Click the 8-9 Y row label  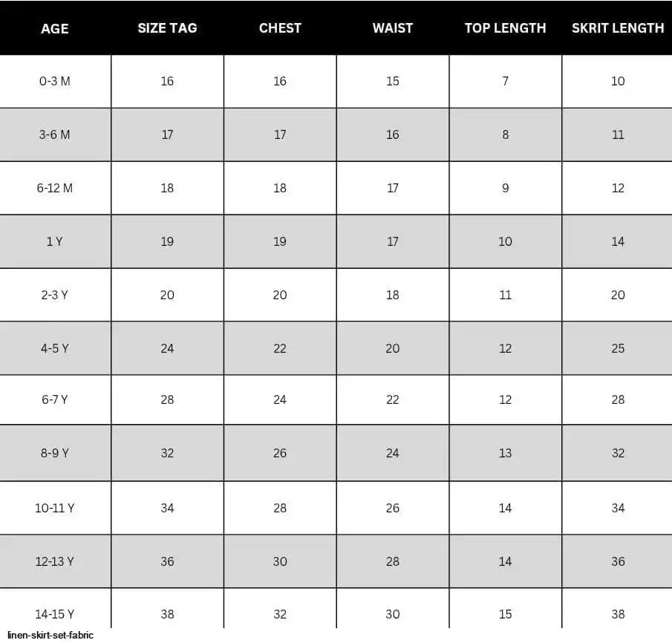(55, 453)
